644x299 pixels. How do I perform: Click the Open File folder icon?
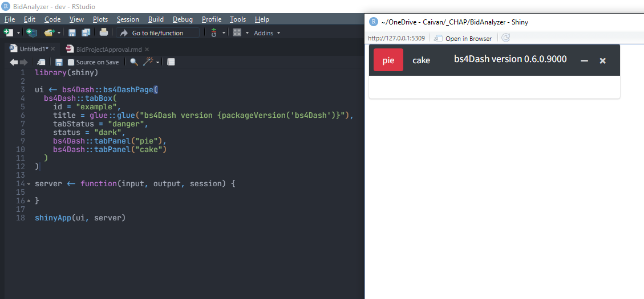49,32
